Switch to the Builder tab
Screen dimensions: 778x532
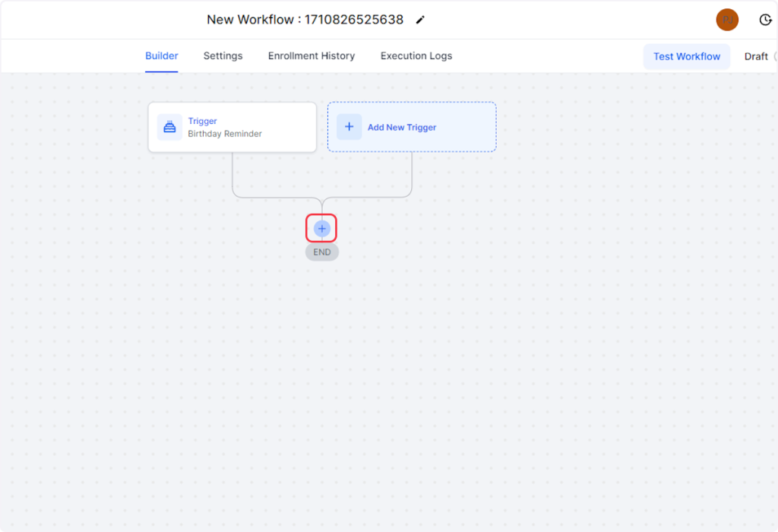(x=162, y=55)
